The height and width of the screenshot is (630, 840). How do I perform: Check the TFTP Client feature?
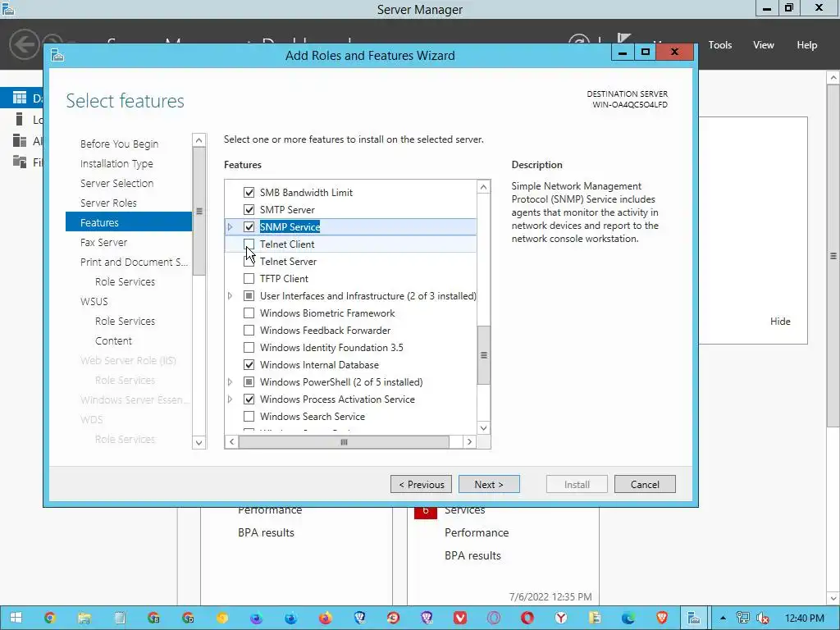point(249,279)
